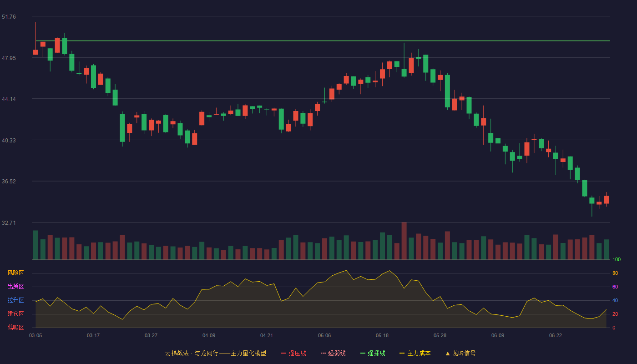Screen dimensions: 637x364
Task: Click the 20 indicator scale label
Action: coord(615,314)
